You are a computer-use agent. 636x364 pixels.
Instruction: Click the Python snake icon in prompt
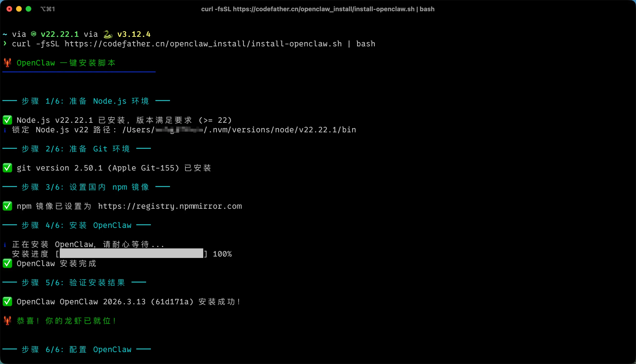(x=108, y=34)
